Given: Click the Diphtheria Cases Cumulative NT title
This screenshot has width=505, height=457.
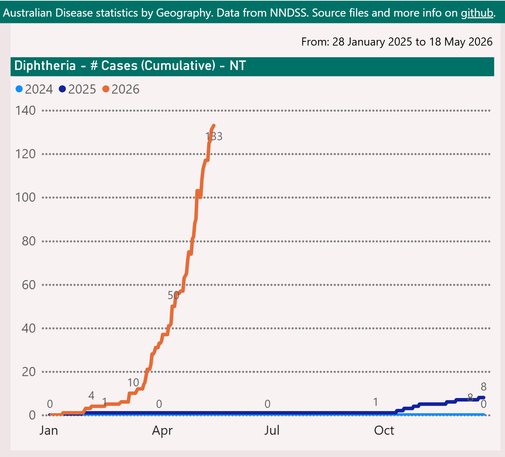Looking at the screenshot, I should pyautogui.click(x=130, y=66).
